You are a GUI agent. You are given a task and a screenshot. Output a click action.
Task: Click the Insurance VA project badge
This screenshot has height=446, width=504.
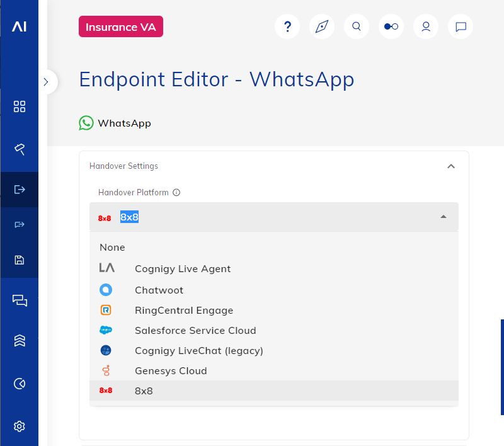click(121, 26)
